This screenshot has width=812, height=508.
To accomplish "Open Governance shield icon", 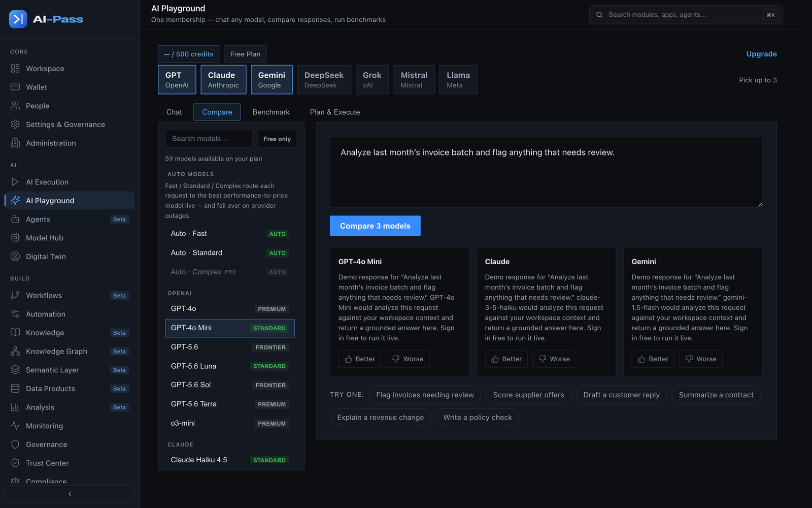I will coord(15,444).
